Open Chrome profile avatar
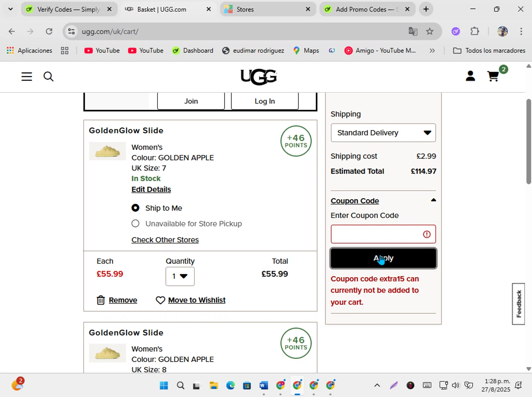Viewport: 532px width, 397px height. point(502,32)
